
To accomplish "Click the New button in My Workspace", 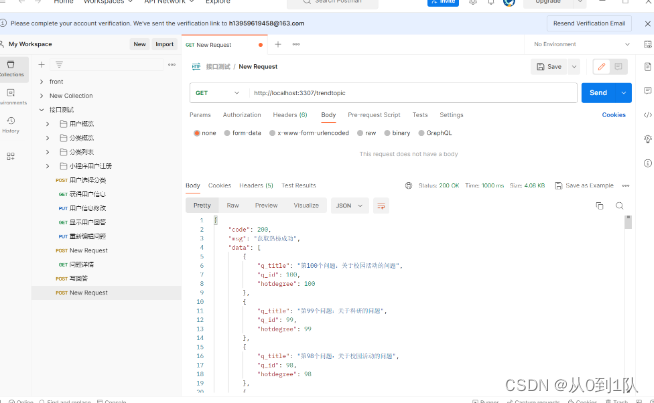I will coord(140,44).
